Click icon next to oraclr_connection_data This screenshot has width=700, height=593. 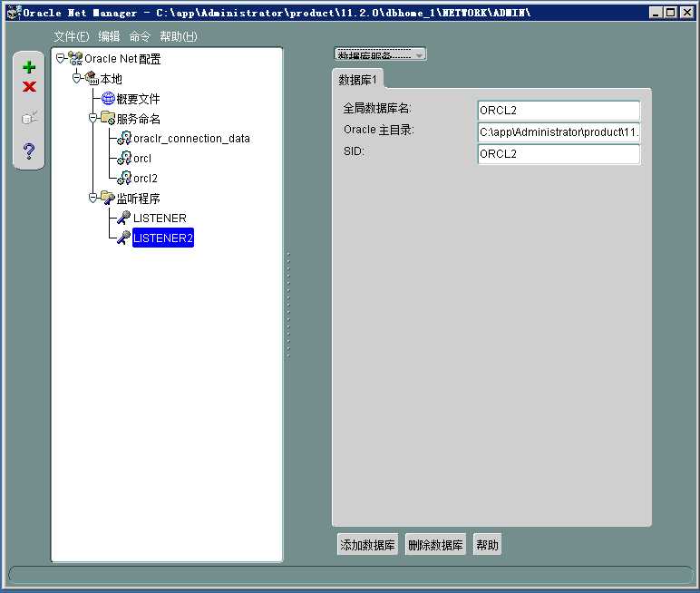tap(124, 138)
